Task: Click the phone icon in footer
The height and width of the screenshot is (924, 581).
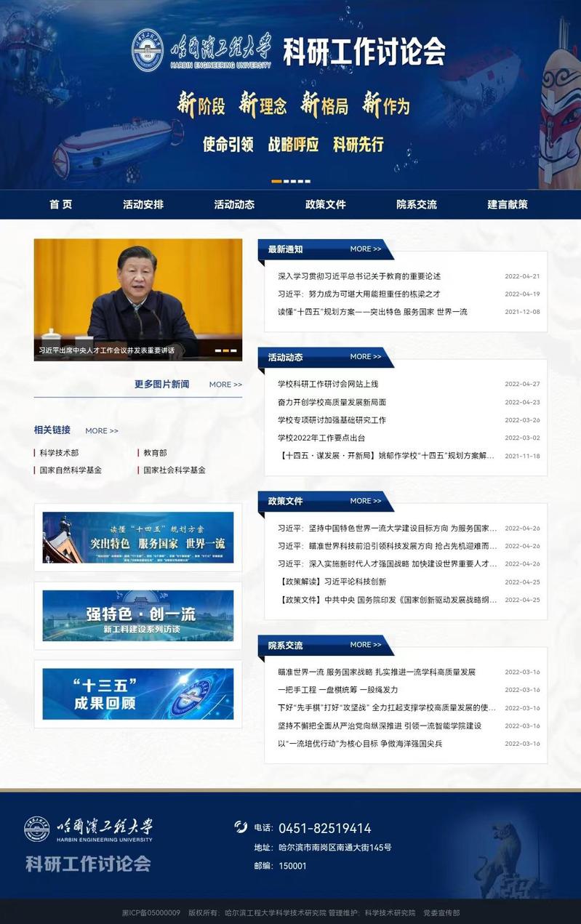Action: tap(241, 827)
